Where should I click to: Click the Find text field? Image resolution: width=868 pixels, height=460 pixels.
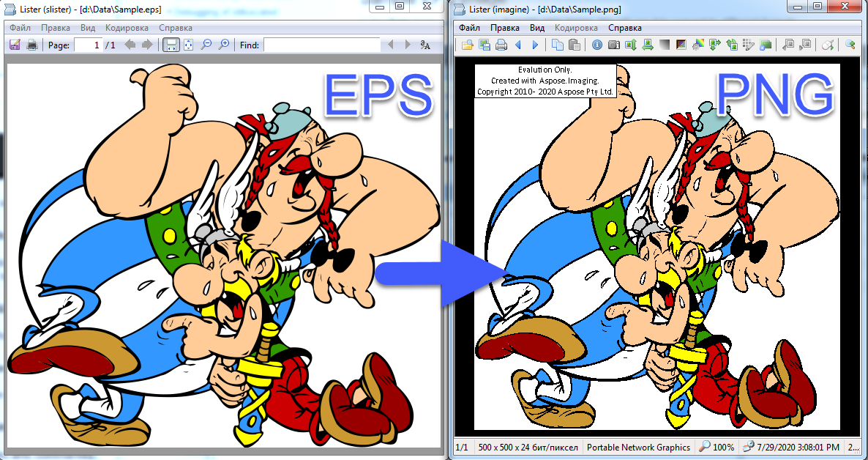pos(321,45)
